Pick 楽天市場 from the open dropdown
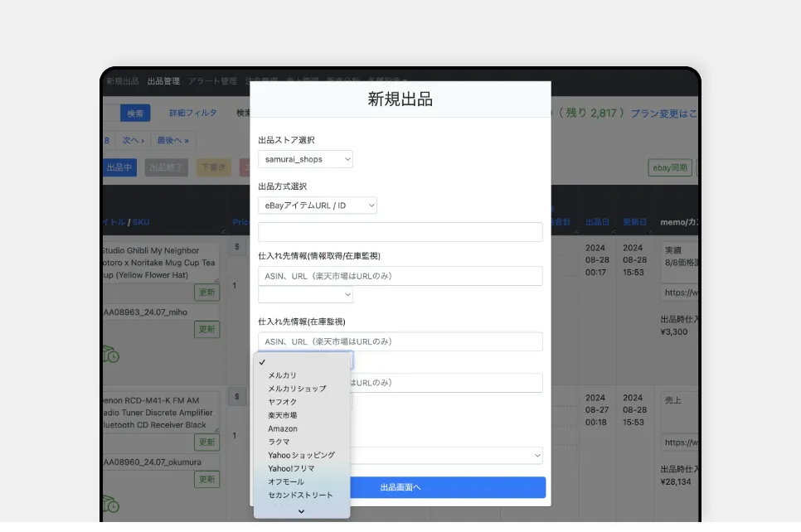Viewport: 801px width, 532px height. click(283, 415)
